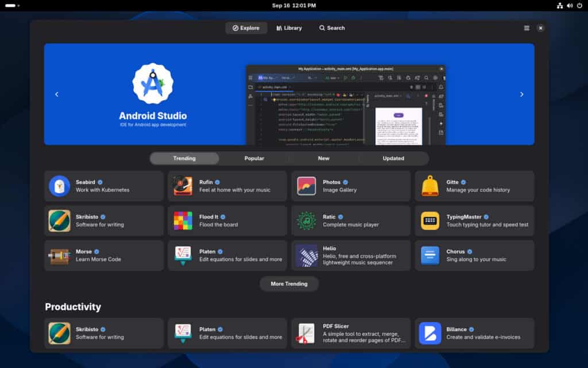588x368 pixels.
Task: Click the Ratic music icon
Action: point(307,221)
